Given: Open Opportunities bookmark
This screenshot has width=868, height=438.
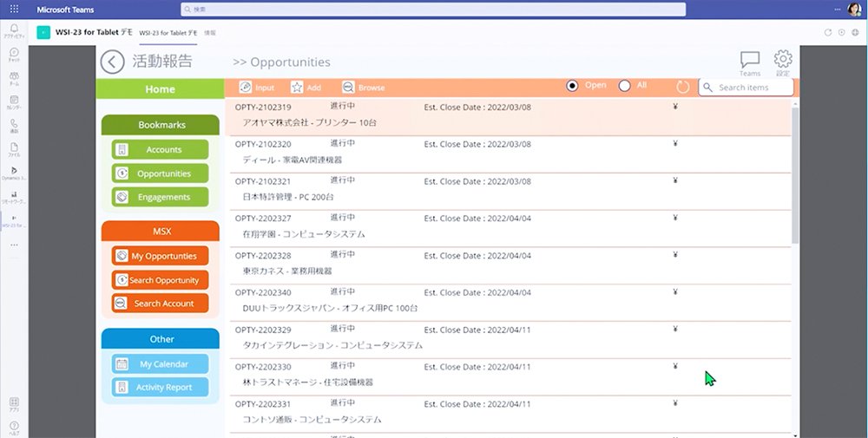Looking at the screenshot, I should pos(160,173).
